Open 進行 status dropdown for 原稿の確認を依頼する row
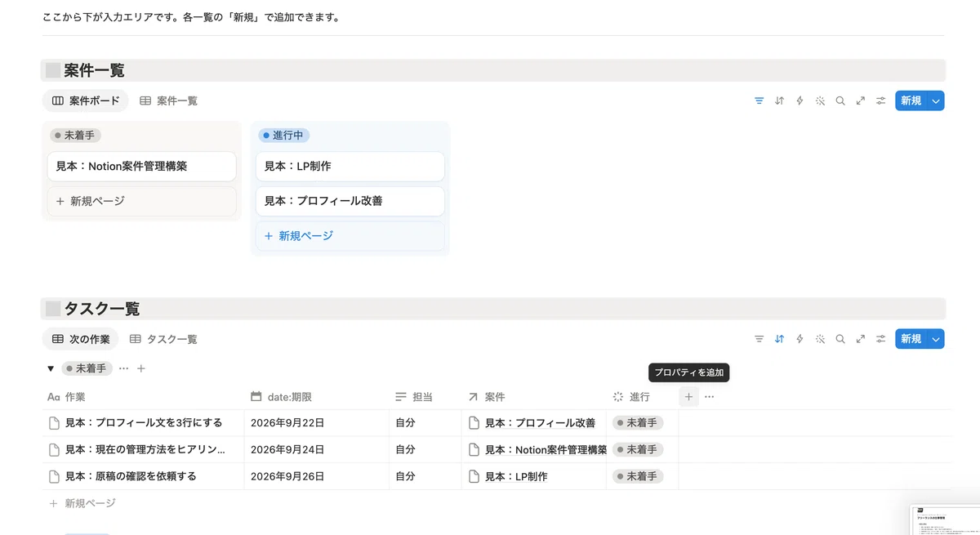This screenshot has height=535, width=980. (637, 476)
